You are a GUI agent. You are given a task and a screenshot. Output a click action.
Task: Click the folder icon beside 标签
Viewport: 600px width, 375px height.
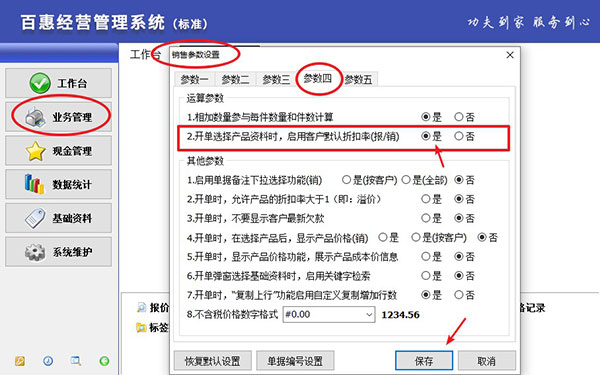[x=142, y=328]
